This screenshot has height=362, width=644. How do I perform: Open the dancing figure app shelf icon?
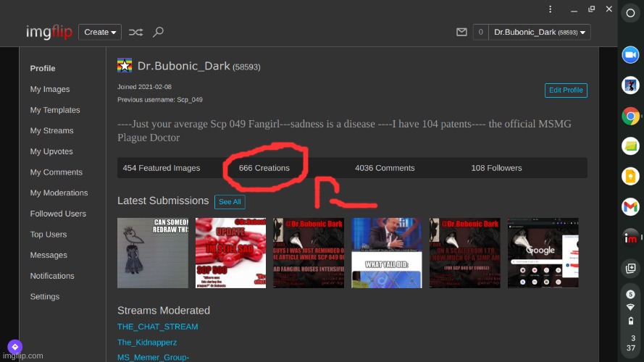(x=630, y=85)
